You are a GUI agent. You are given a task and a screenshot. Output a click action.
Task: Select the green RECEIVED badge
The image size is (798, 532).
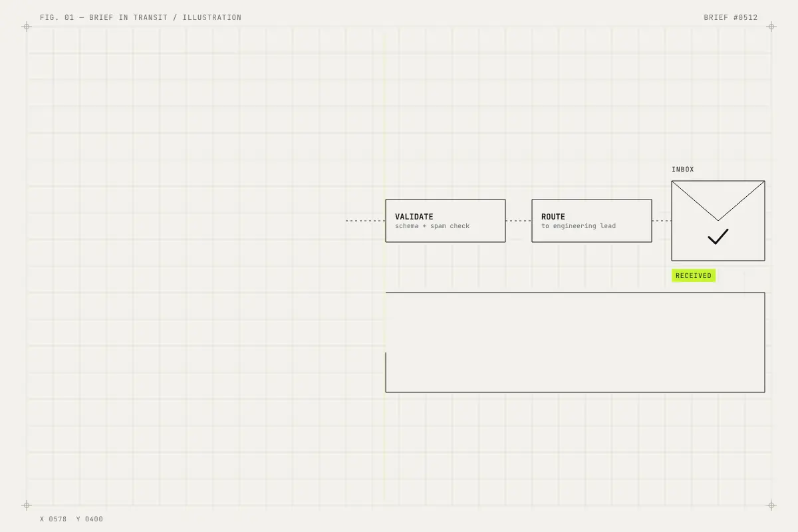(x=694, y=275)
